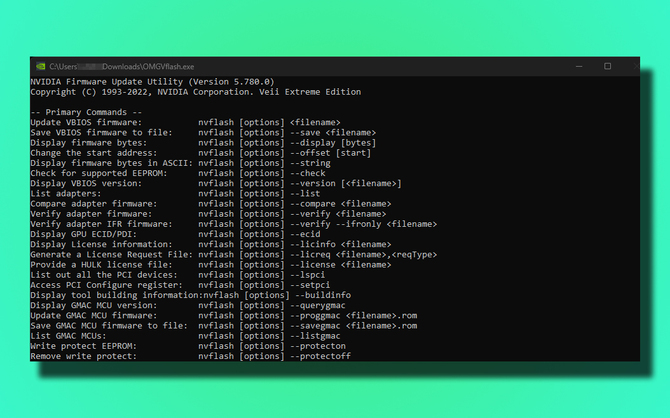Click the --check option text

(x=308, y=173)
